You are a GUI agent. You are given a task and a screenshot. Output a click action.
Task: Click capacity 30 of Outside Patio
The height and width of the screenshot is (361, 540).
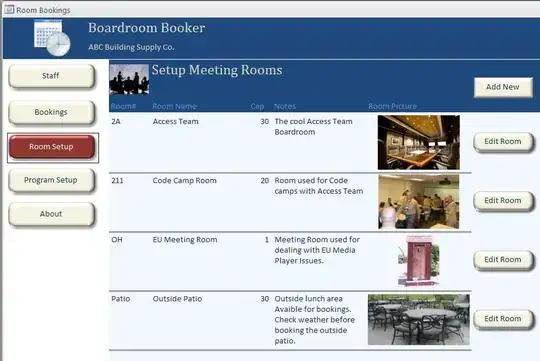[264, 299]
